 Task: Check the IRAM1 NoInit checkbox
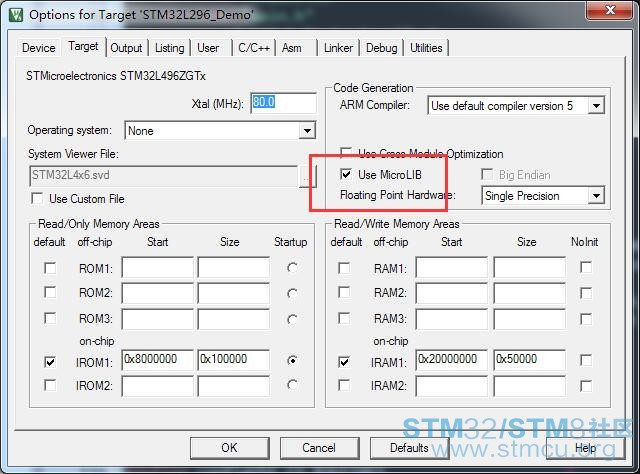point(586,360)
